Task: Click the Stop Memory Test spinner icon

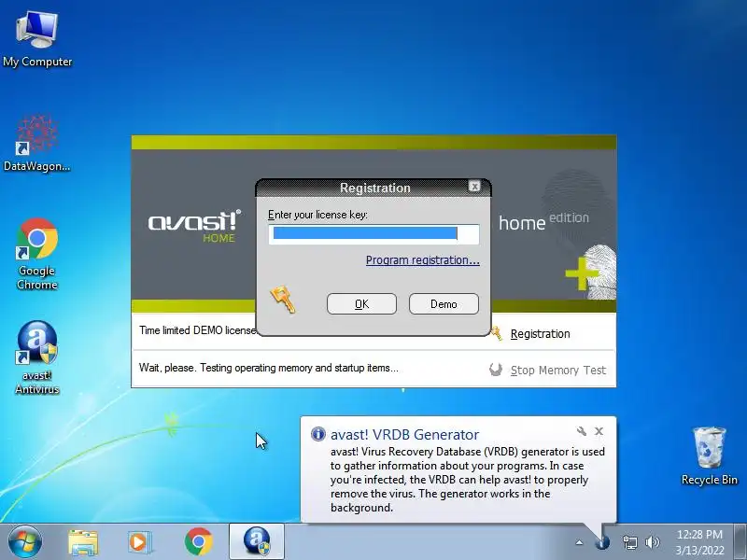Action: click(496, 370)
